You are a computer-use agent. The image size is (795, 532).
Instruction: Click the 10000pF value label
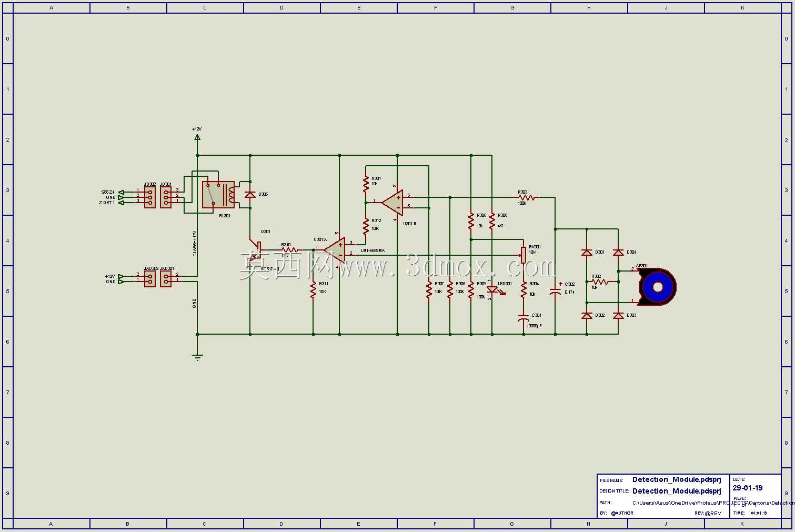(x=534, y=326)
